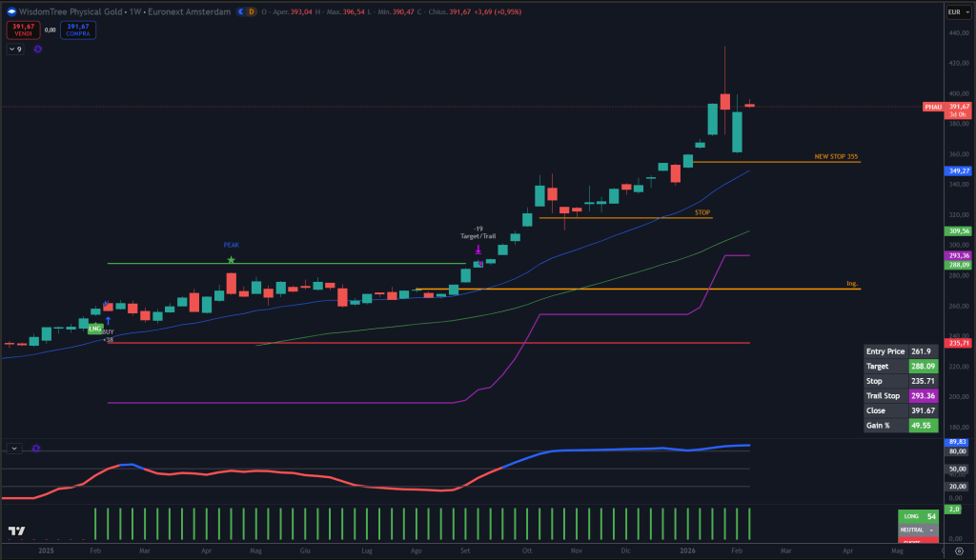Expand the lower oscillator pane chevron
This screenshot has height=560, width=976.
[x=12, y=448]
